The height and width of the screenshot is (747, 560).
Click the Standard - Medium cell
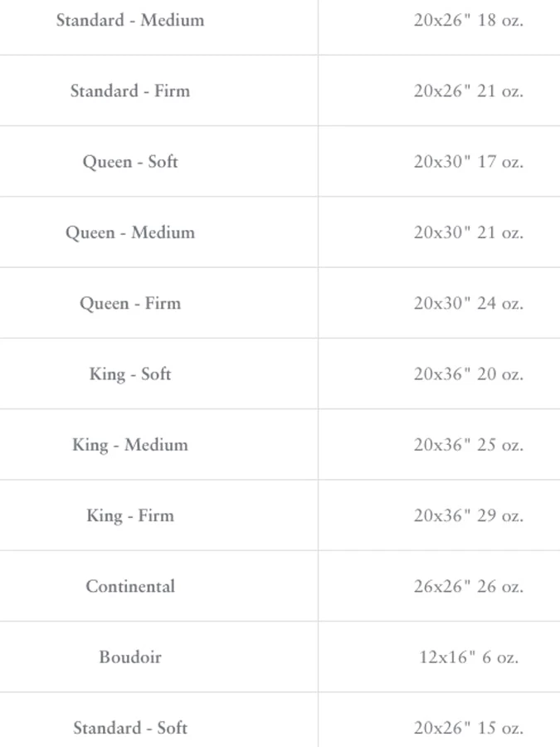(130, 20)
